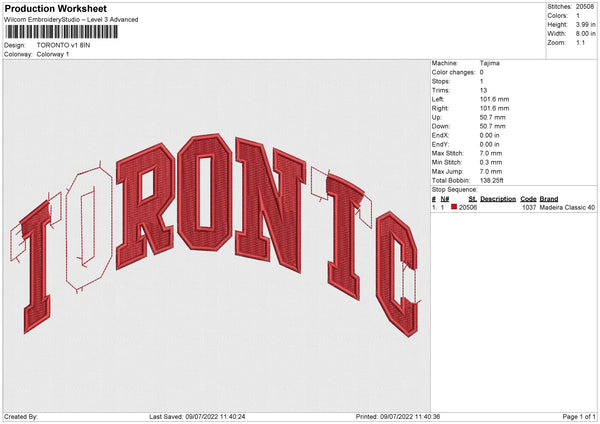Select the Trims value 13
The height and width of the screenshot is (424, 600).
coord(483,90)
